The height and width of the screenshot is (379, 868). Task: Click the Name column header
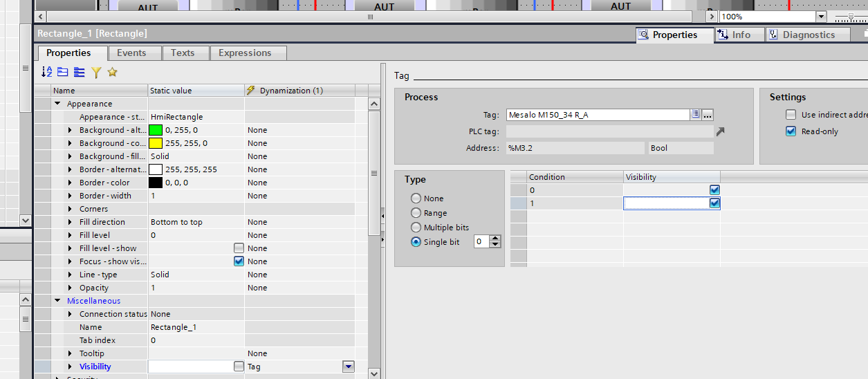click(100, 91)
